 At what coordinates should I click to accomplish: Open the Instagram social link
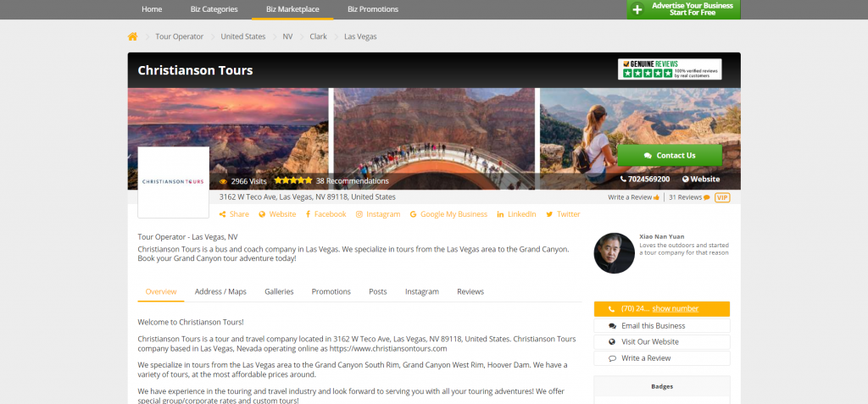(378, 214)
